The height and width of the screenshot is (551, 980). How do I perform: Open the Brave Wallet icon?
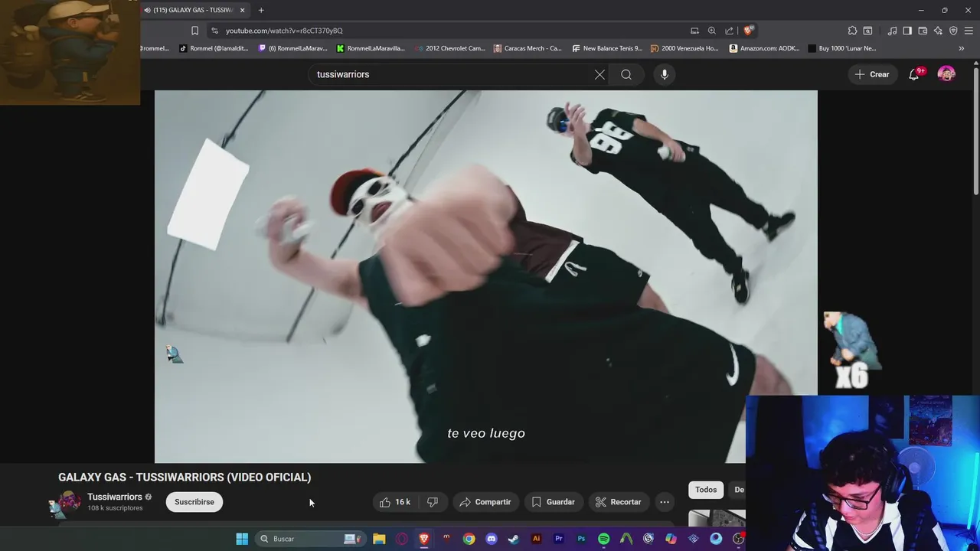pyautogui.click(x=923, y=31)
